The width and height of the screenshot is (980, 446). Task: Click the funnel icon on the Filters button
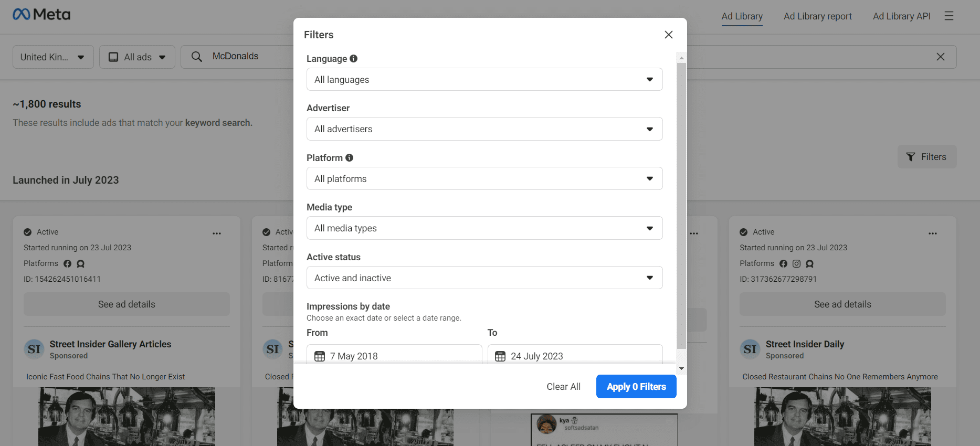click(x=911, y=156)
